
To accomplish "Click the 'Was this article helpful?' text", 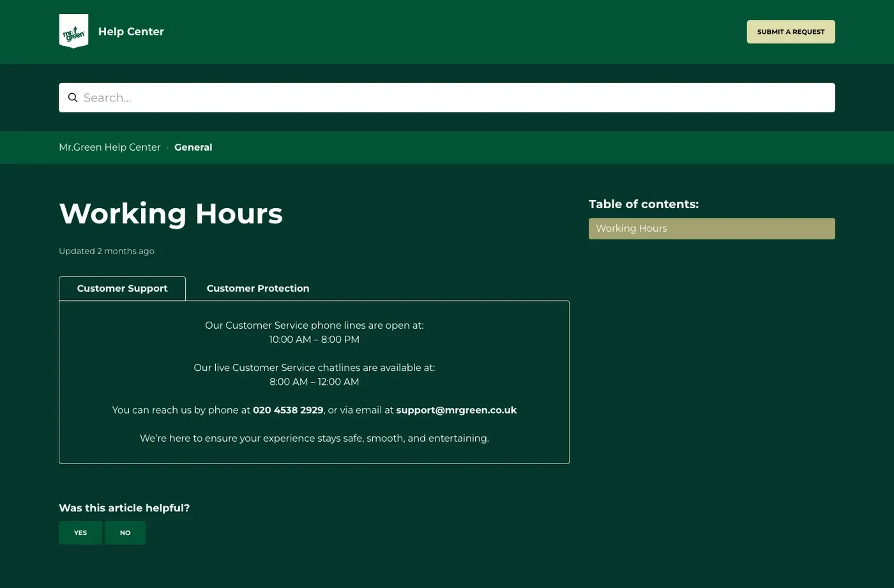I will point(125,508).
